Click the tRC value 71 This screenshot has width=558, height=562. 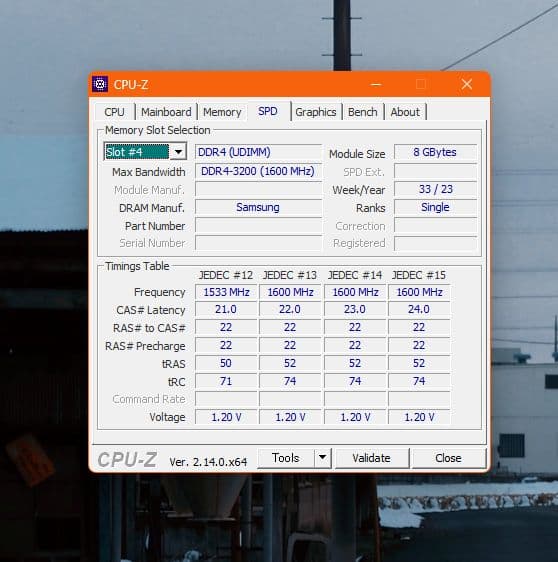pos(226,381)
